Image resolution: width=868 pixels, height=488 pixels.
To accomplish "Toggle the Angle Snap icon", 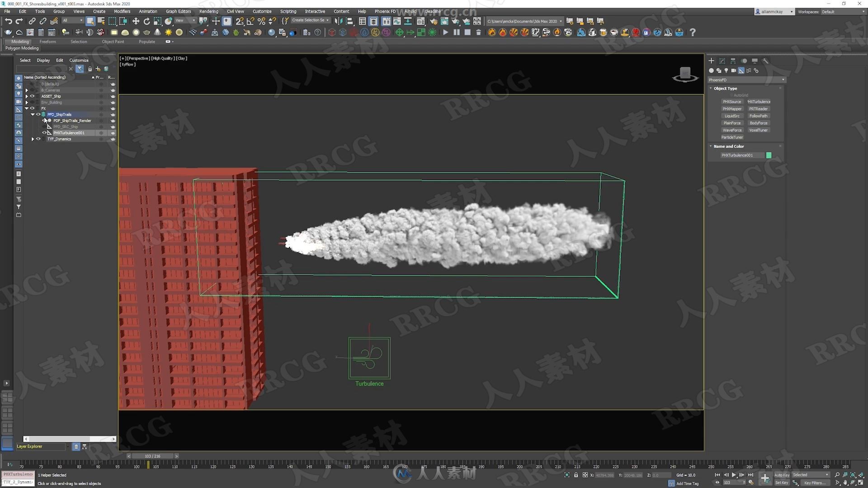I will [x=250, y=21].
